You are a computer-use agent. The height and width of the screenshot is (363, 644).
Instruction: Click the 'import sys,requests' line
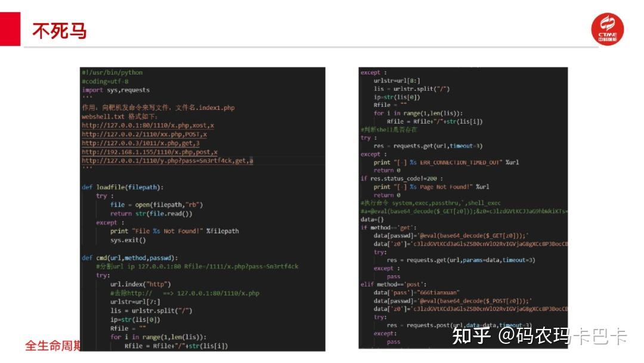click(116, 90)
